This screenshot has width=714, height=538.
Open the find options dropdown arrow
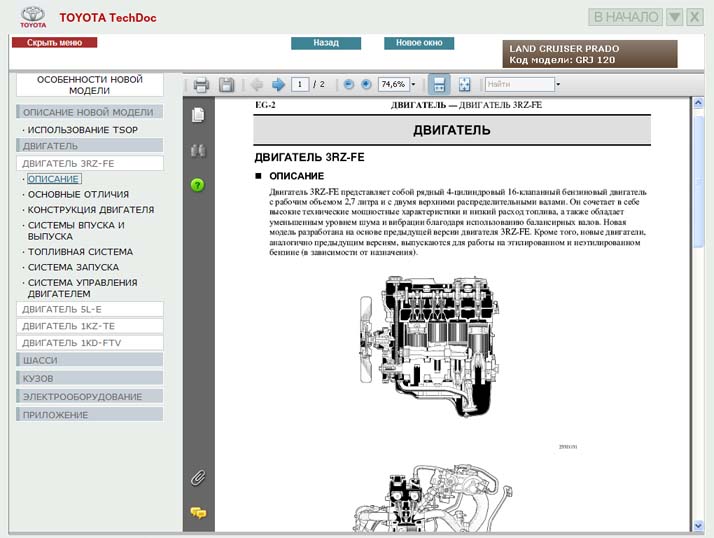pos(558,84)
